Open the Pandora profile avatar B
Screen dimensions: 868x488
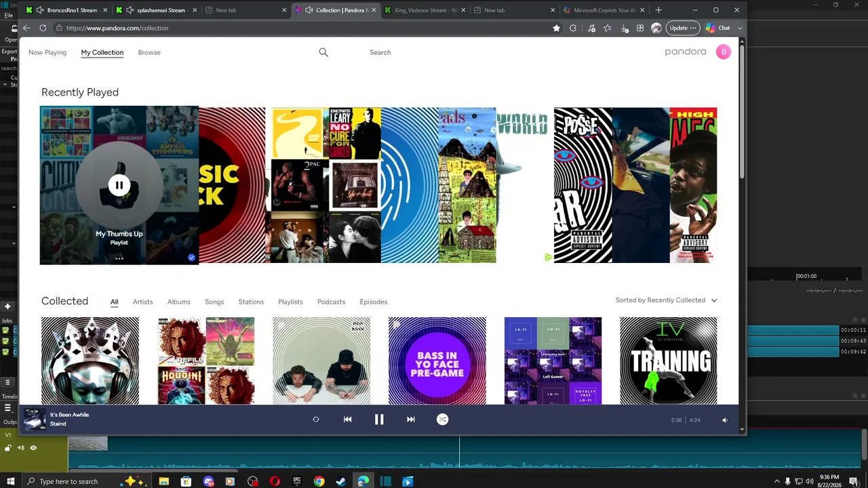(724, 52)
